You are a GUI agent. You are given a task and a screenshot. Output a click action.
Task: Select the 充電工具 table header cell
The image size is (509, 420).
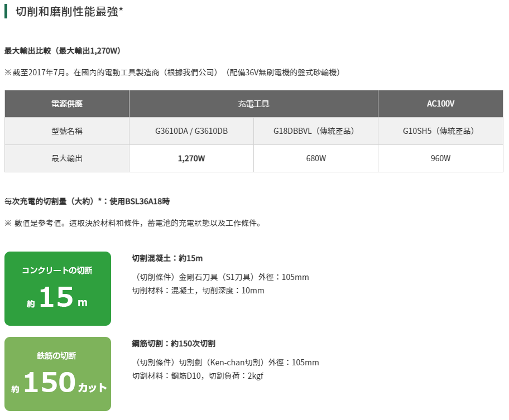tap(253, 104)
